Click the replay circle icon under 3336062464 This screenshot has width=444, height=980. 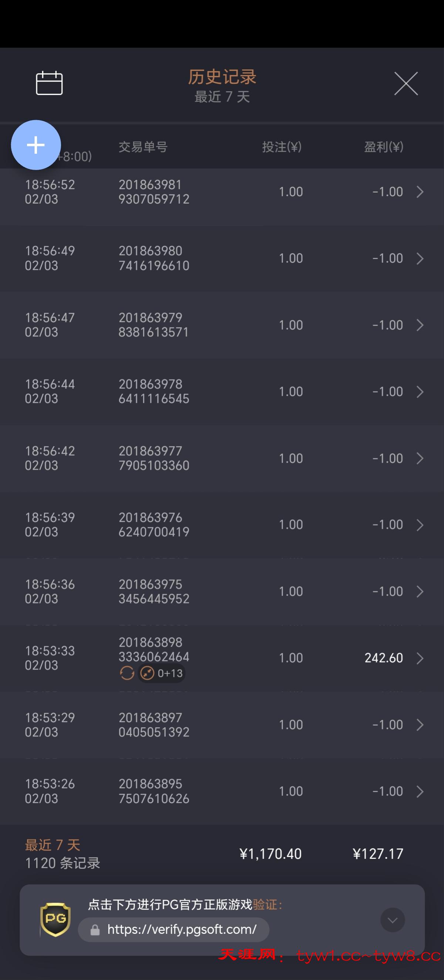[127, 673]
